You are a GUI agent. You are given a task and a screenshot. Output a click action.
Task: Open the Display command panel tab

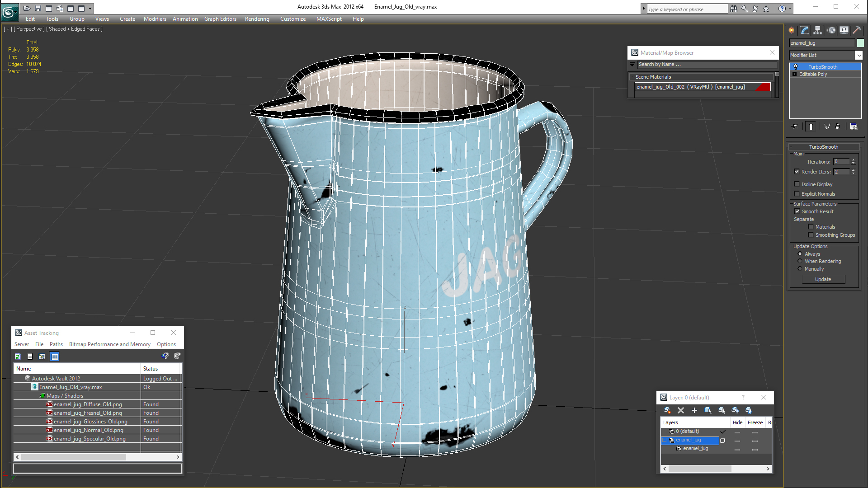[x=844, y=30]
